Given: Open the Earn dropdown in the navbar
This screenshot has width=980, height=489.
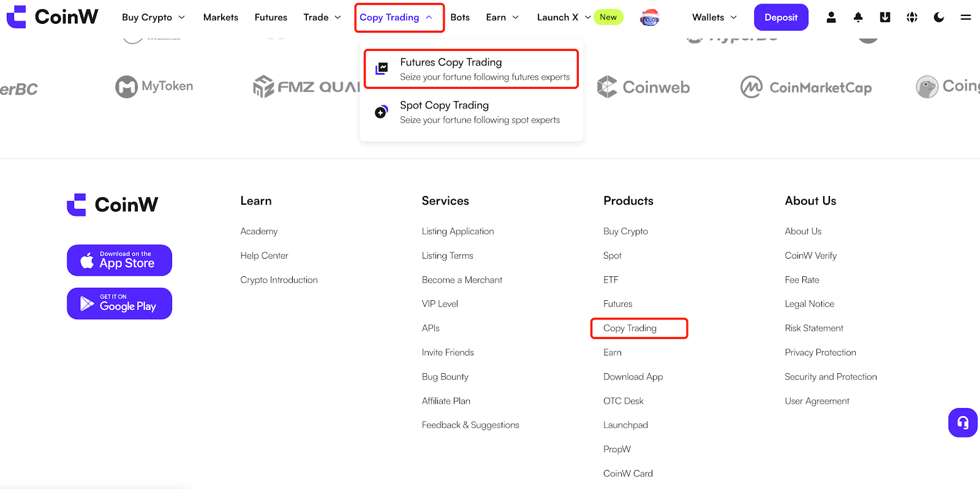Looking at the screenshot, I should (x=502, y=17).
